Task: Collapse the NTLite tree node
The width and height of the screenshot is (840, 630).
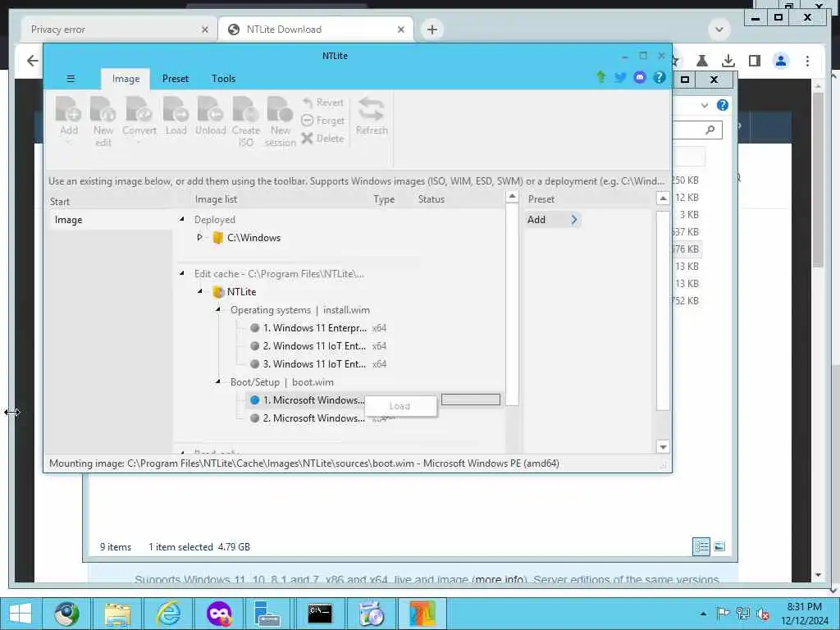Action: (200, 291)
